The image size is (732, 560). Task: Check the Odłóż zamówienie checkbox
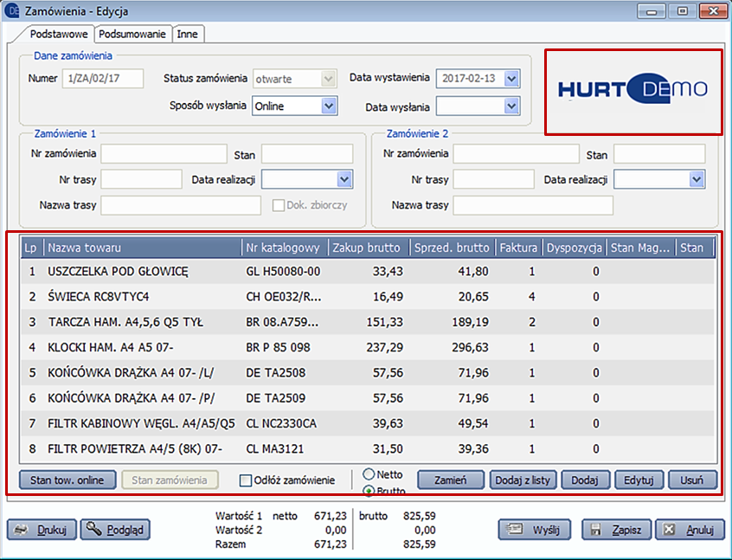(x=245, y=480)
